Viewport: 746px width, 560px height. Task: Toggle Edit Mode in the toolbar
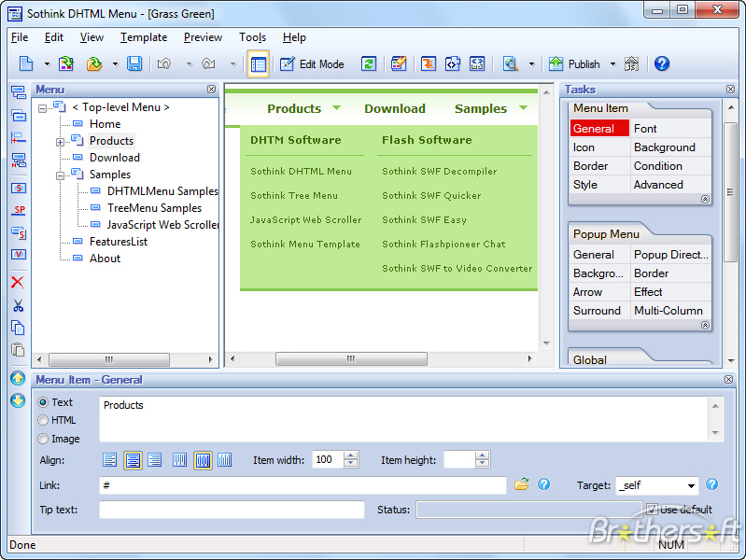click(312, 63)
